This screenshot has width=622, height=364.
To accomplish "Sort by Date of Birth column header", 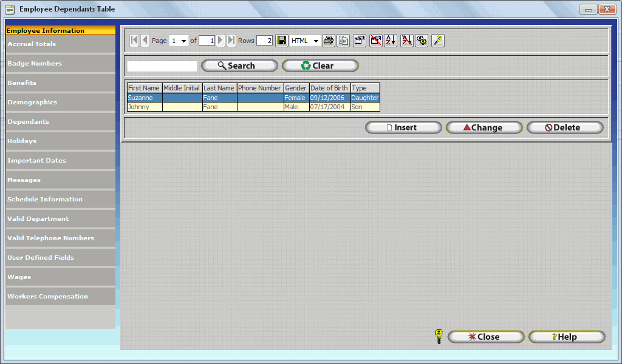I will [x=329, y=88].
